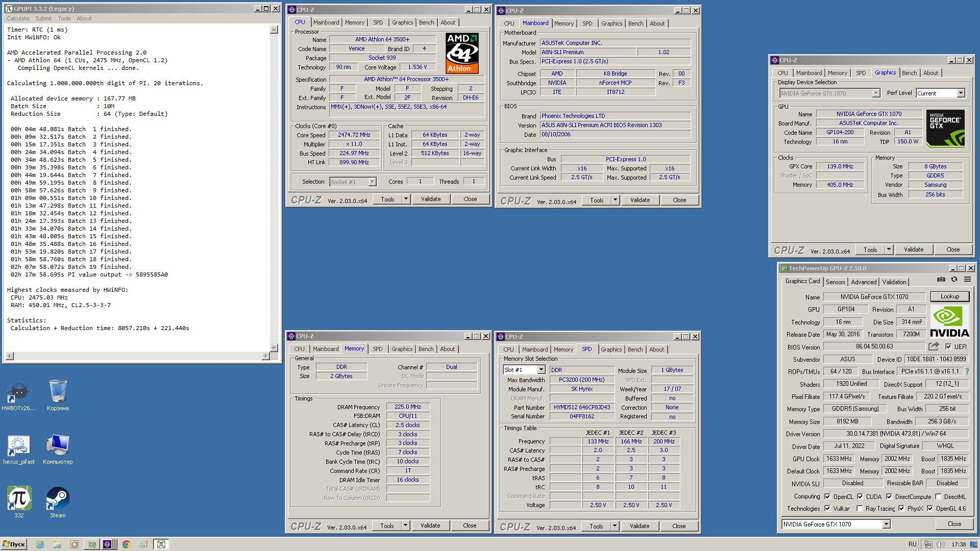Open Windows Media Player from the taskbar
This screenshot has height=551, width=980.
click(x=75, y=544)
